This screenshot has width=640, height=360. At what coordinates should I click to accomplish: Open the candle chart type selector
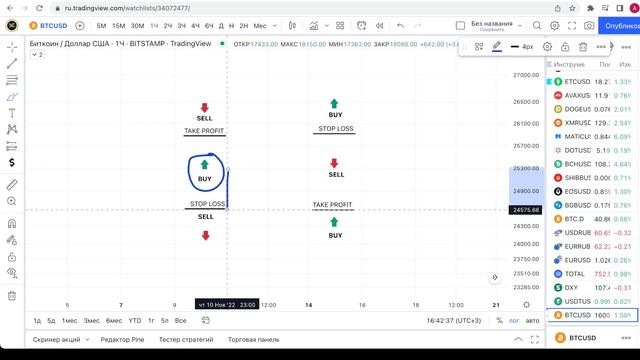(x=292, y=26)
